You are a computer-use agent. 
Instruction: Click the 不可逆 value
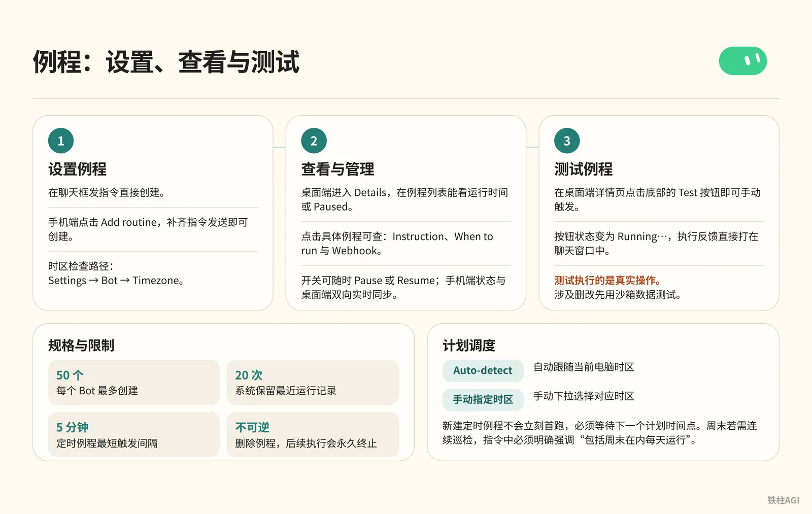point(252,427)
